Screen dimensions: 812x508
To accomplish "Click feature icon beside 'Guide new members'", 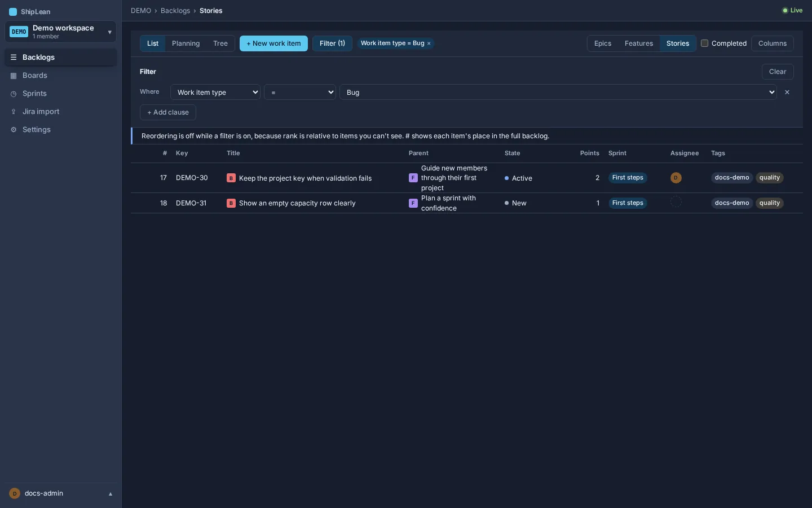I will [x=413, y=178].
